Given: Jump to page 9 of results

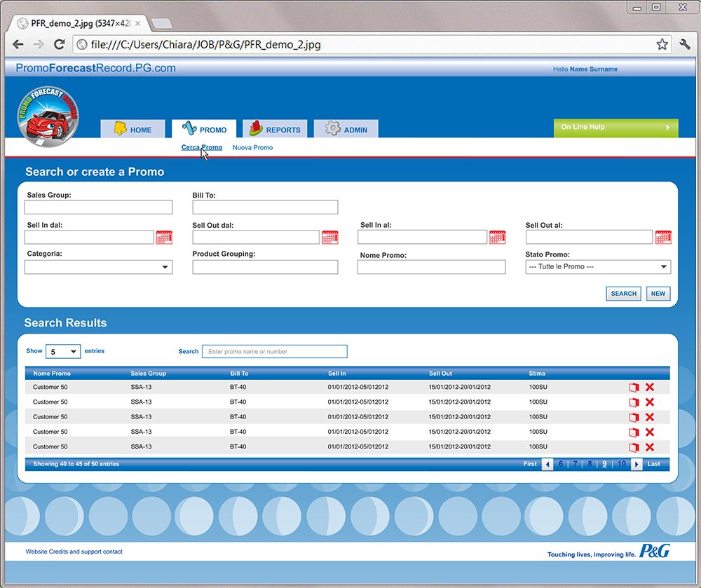Looking at the screenshot, I should 604,464.
